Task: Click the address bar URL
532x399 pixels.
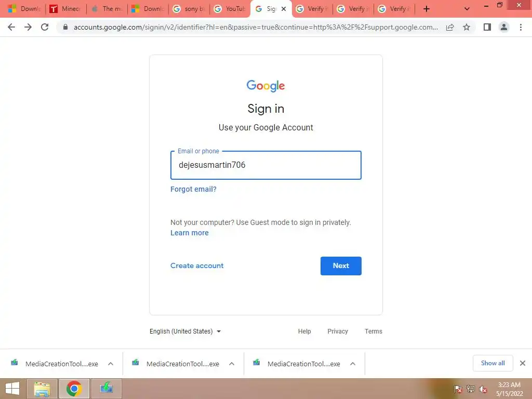Action: click(x=256, y=27)
